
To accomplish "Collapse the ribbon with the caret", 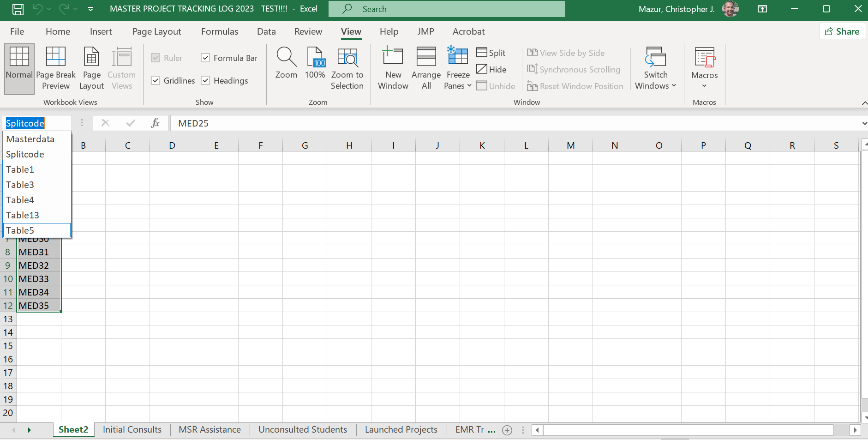I will click(x=864, y=102).
